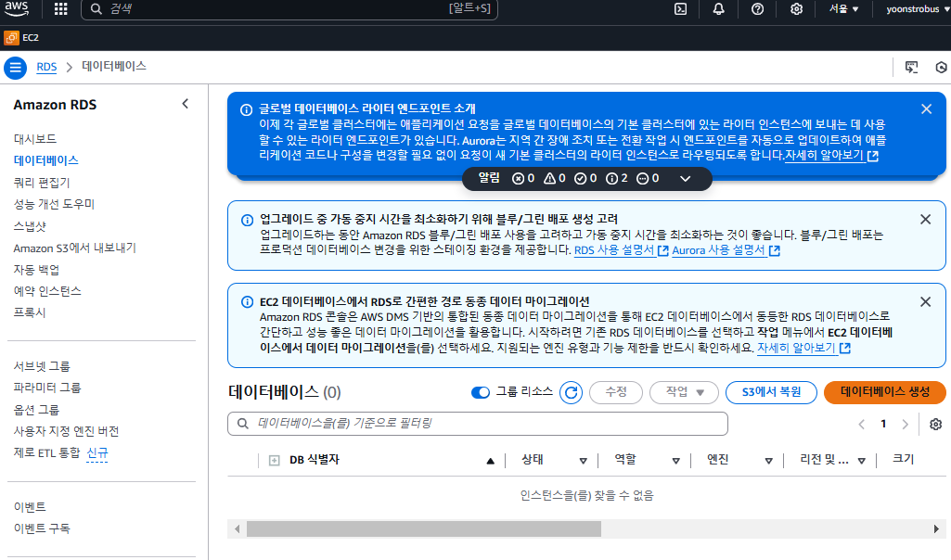Collapse the Amazon RDS sidebar arrow
The height and width of the screenshot is (560, 951).
coord(186,104)
